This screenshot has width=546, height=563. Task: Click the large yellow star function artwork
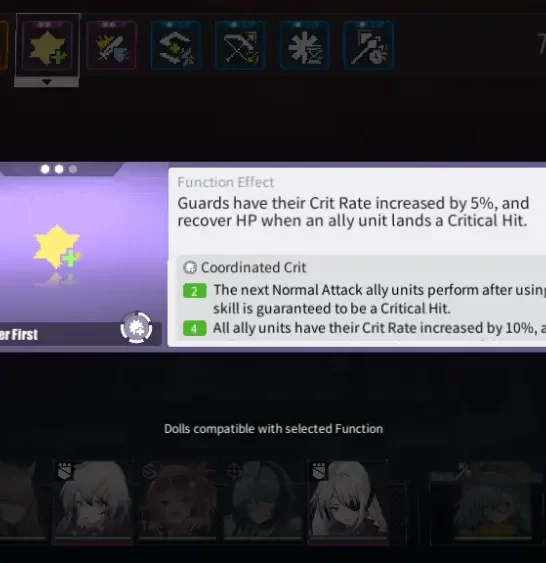coord(57,247)
